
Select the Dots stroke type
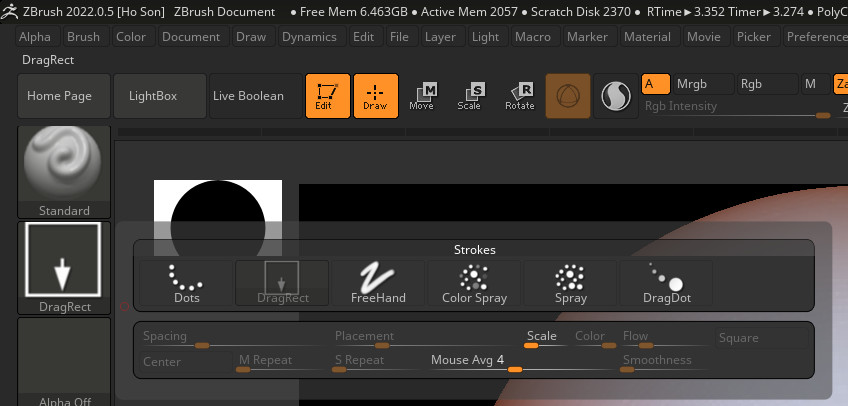(187, 283)
